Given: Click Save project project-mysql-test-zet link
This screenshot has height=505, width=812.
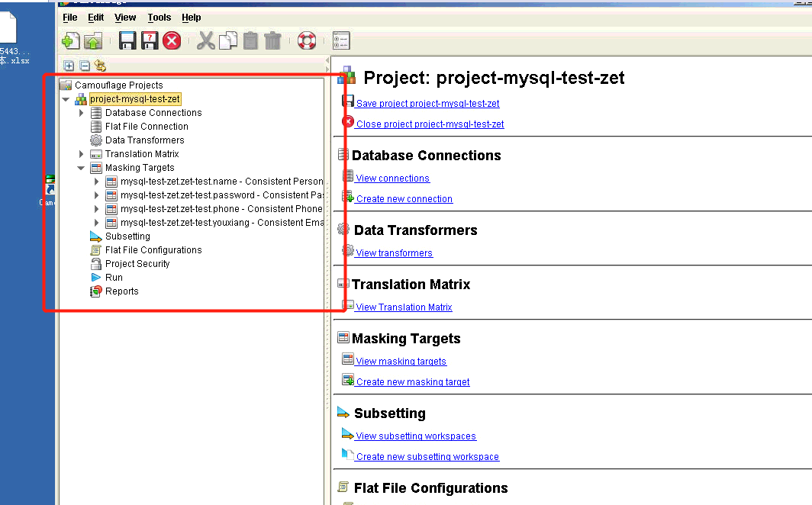Looking at the screenshot, I should (x=427, y=104).
